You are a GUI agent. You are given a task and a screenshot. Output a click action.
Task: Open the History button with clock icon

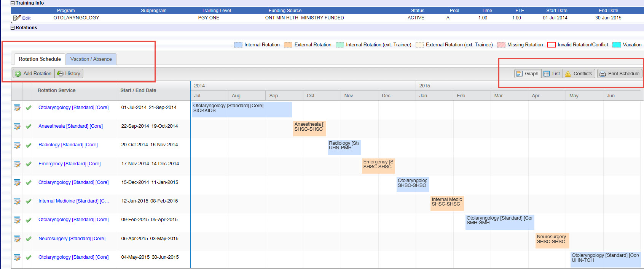pos(69,74)
